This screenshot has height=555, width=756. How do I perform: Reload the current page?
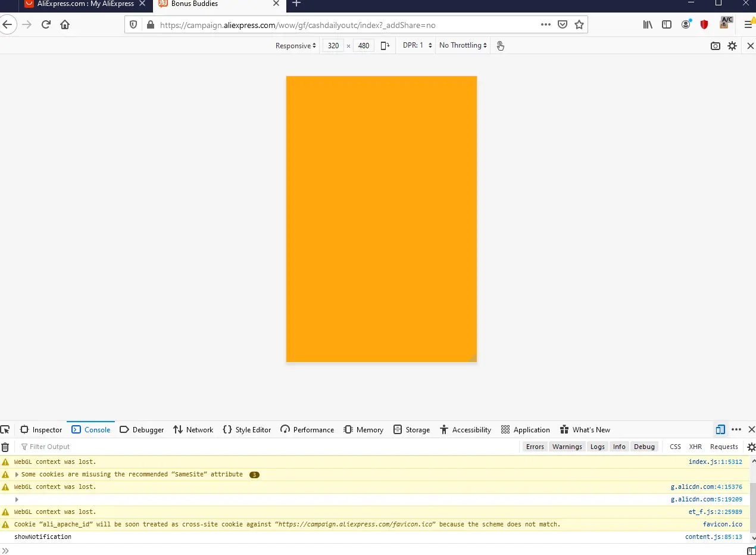coord(46,24)
